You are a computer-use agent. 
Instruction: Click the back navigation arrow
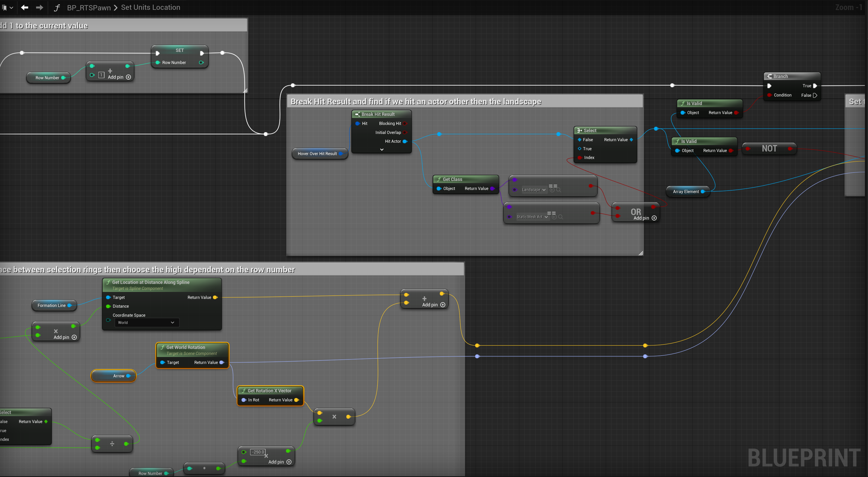(25, 7)
